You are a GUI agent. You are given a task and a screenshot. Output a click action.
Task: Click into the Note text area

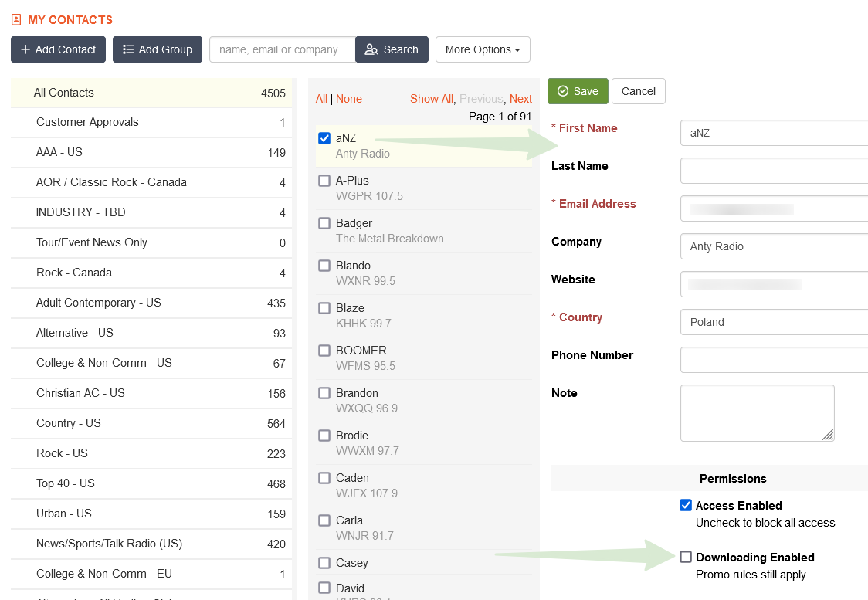tap(757, 413)
